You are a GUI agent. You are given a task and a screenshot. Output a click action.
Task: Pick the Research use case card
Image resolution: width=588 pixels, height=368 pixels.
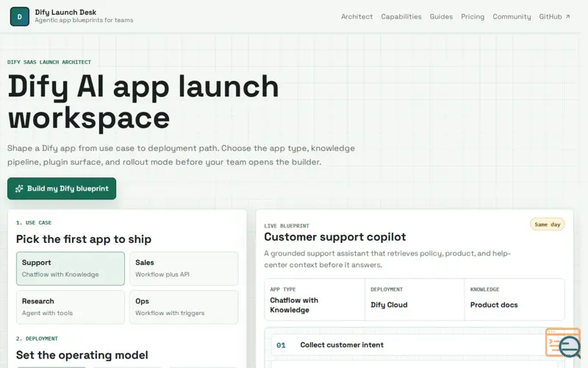point(71,307)
